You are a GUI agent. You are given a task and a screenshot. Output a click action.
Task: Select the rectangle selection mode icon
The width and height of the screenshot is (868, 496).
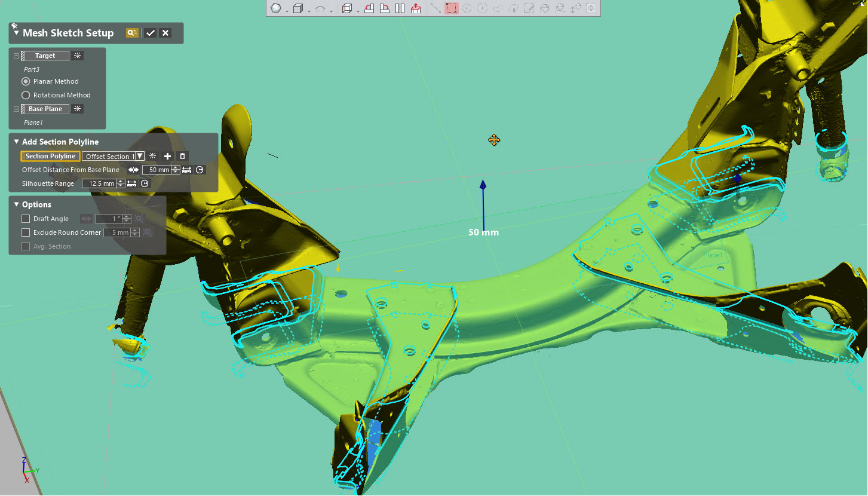pyautogui.click(x=452, y=8)
